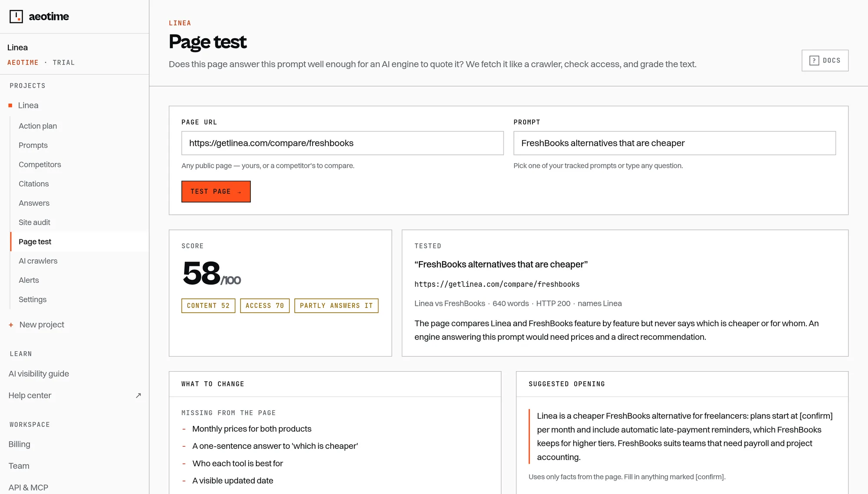Click the orange square marker beside Linea project

pos(10,105)
